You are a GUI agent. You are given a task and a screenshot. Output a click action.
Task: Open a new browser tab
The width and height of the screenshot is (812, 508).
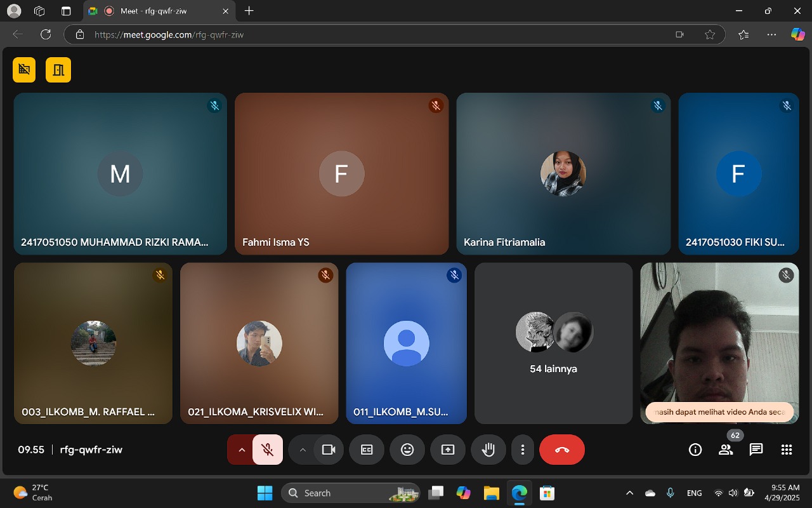click(x=249, y=11)
